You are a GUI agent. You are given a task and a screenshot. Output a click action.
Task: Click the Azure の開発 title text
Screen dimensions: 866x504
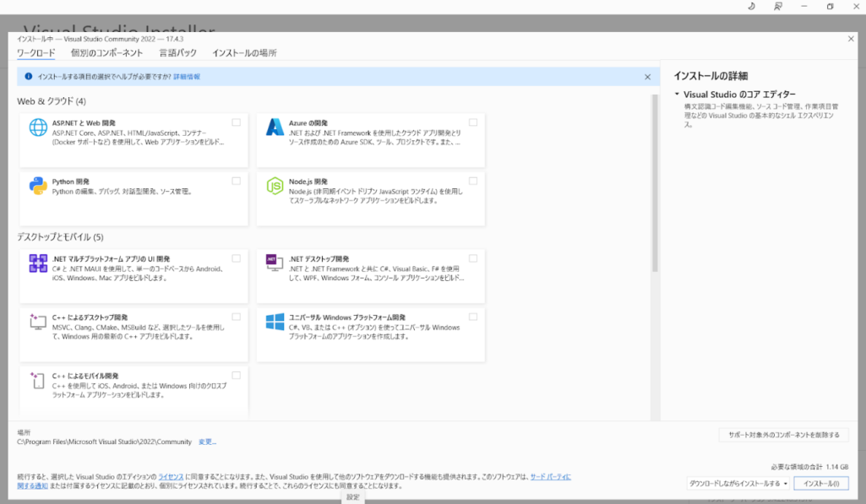click(x=308, y=123)
